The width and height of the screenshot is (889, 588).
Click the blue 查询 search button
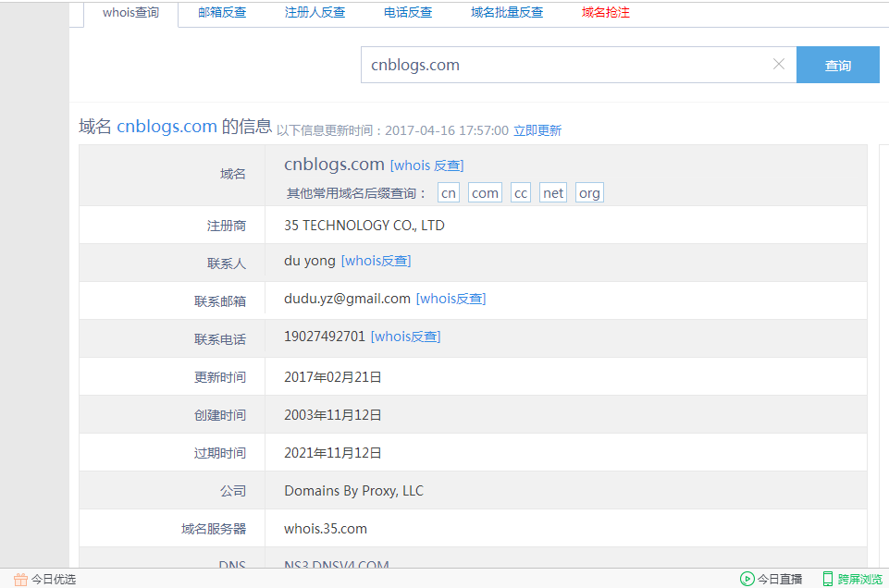click(x=838, y=65)
